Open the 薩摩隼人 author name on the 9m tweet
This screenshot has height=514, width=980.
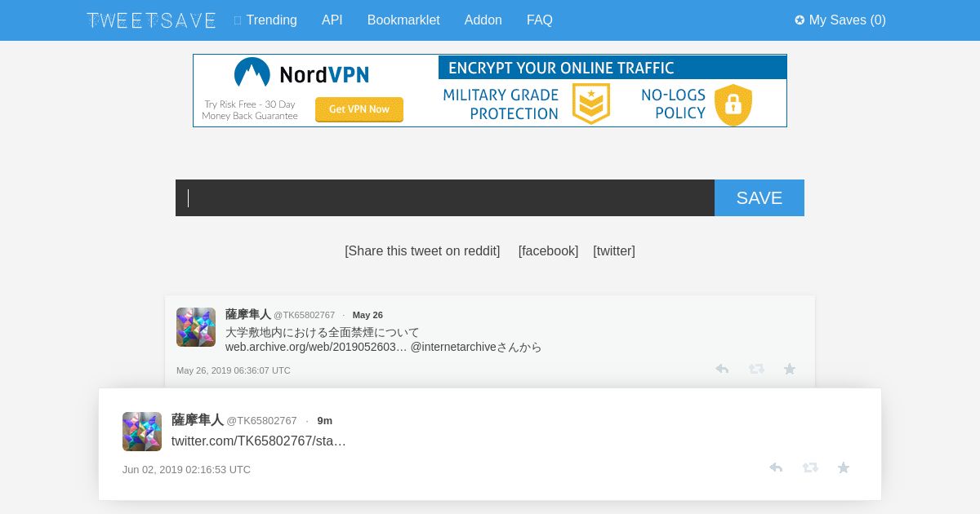coord(198,420)
